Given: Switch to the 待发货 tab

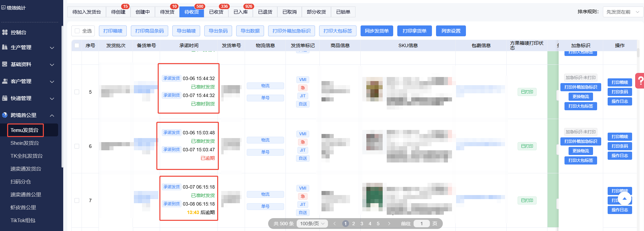Looking at the screenshot, I should click(167, 12).
